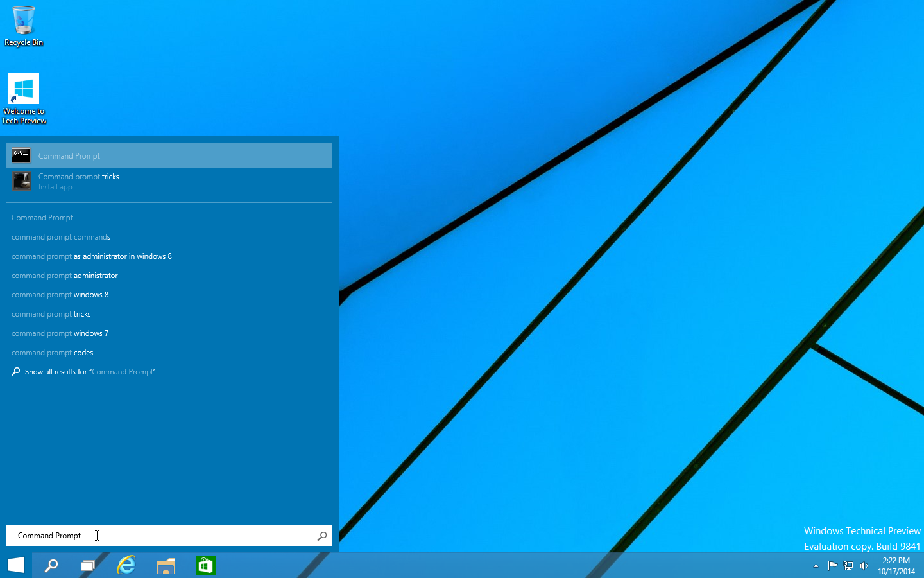The width and height of the screenshot is (924, 578).
Task: Open the Command Prompt top result
Action: click(x=169, y=156)
